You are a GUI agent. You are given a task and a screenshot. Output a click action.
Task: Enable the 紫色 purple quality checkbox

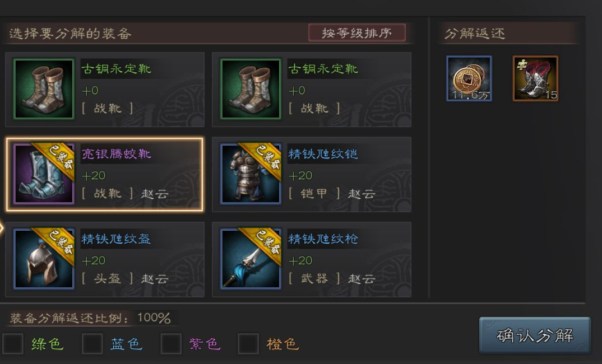[x=171, y=343]
